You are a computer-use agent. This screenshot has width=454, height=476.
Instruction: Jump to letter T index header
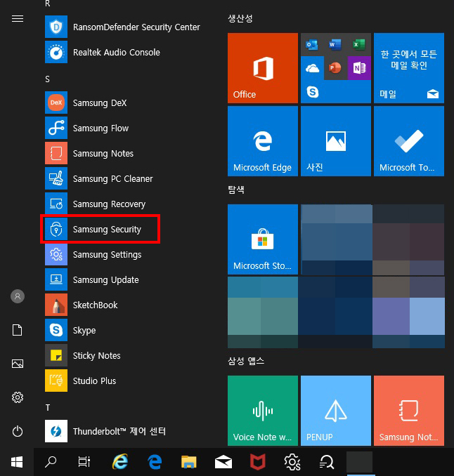[47, 407]
